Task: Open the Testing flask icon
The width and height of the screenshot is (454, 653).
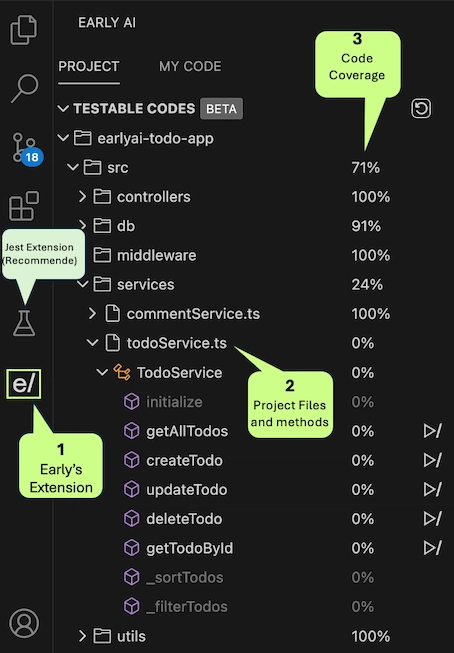Action: click(x=24, y=323)
